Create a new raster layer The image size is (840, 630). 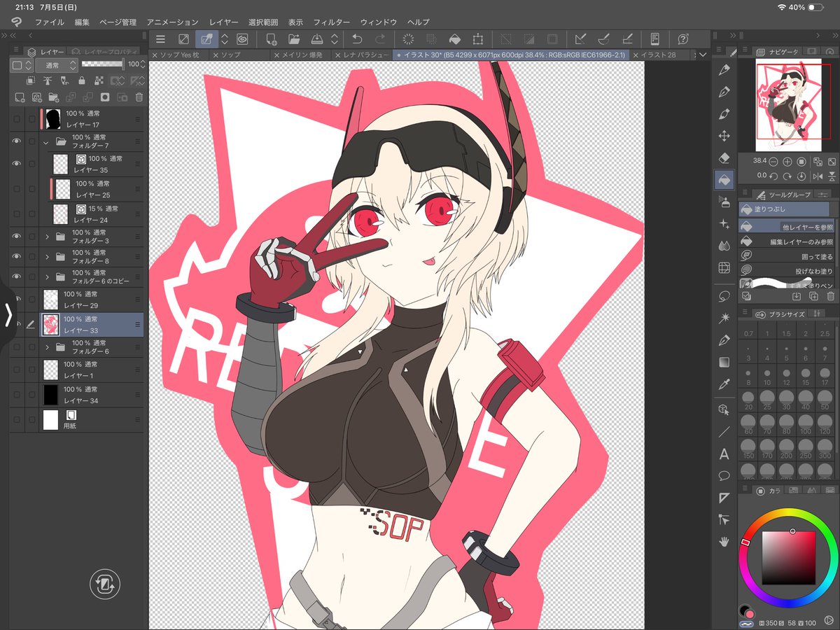click(20, 97)
